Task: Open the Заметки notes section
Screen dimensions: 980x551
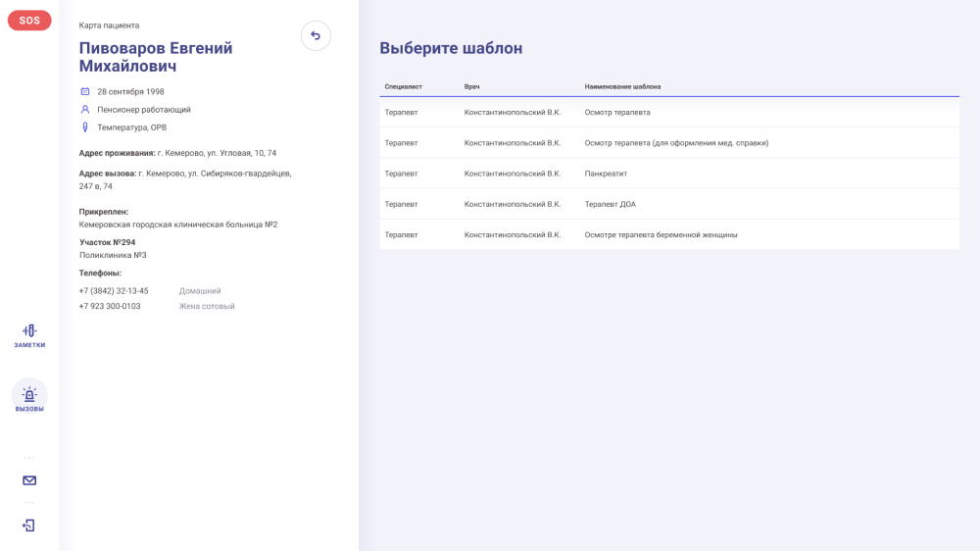Action: tap(29, 335)
